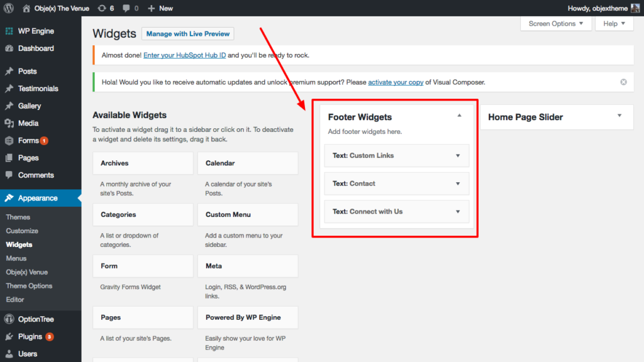Expand the Text: Custom Links widget
644x362 pixels.
click(458, 156)
